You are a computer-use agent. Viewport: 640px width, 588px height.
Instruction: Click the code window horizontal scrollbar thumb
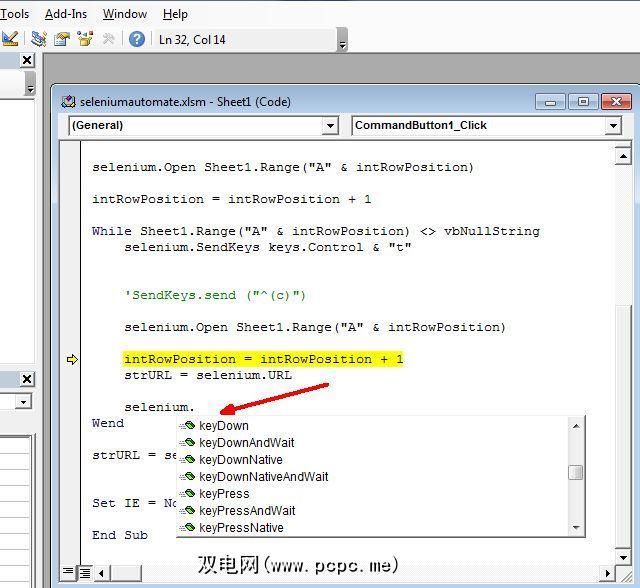coord(126,573)
